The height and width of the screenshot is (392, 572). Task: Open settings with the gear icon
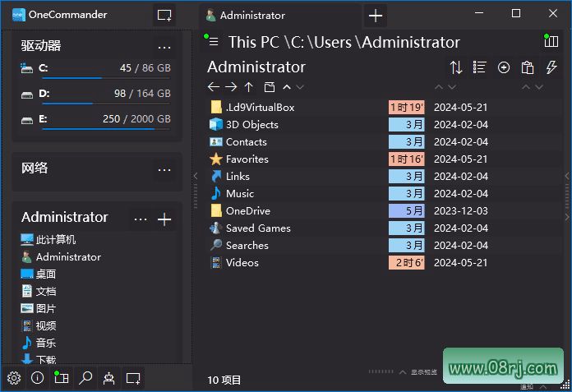[x=14, y=378]
